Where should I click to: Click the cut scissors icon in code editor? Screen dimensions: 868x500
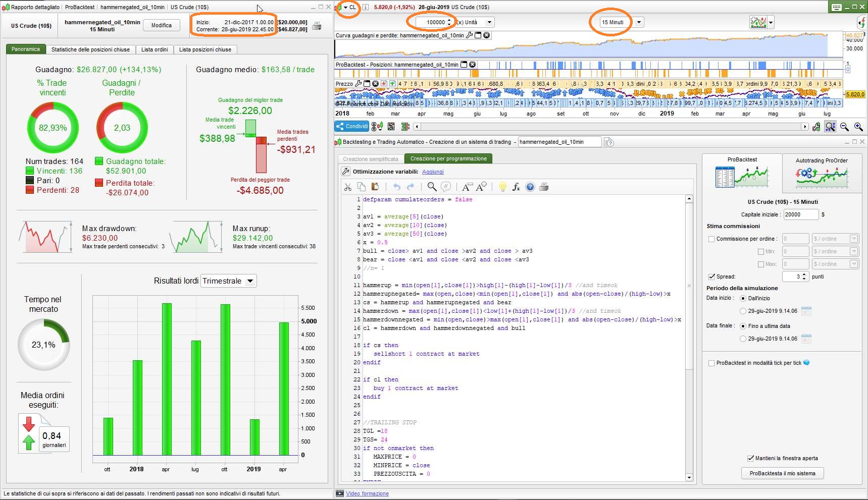(x=347, y=187)
